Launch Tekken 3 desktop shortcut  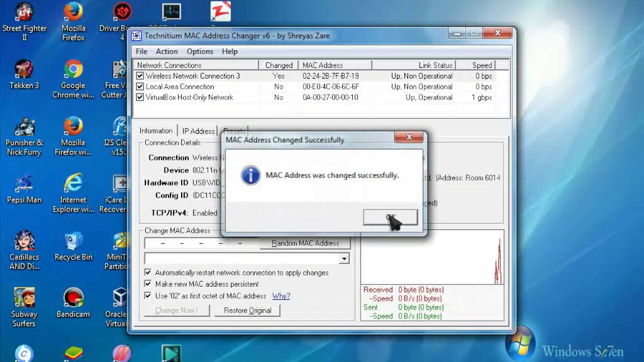[24, 74]
